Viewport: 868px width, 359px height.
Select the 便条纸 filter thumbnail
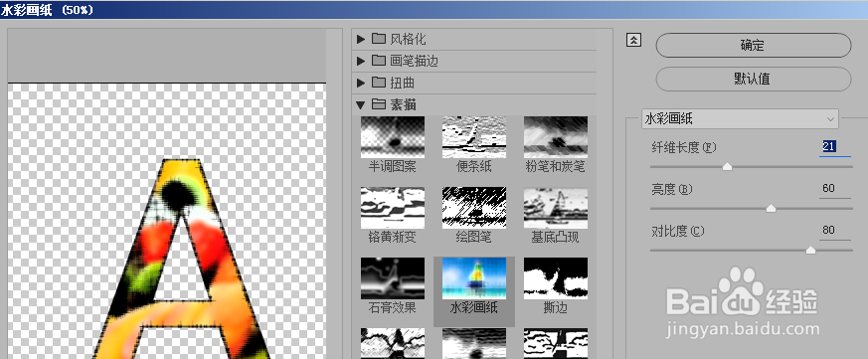[474, 137]
